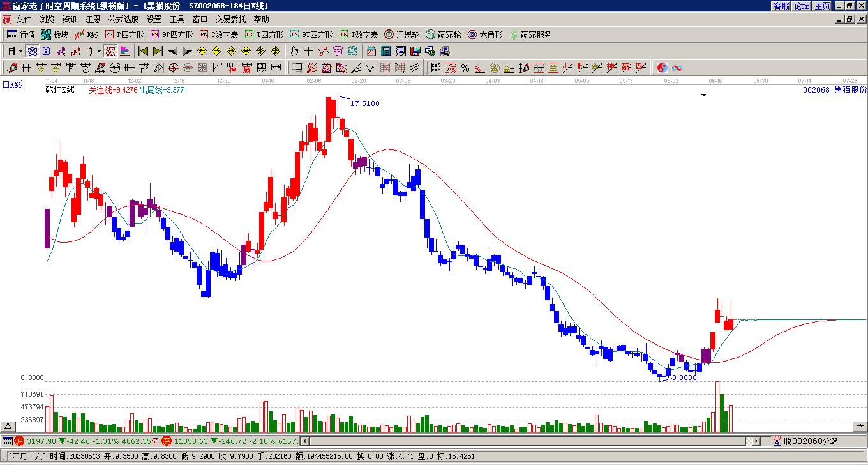Open 赢家服务 with the dollar icon
The width and height of the screenshot is (868, 465).
pos(530,34)
